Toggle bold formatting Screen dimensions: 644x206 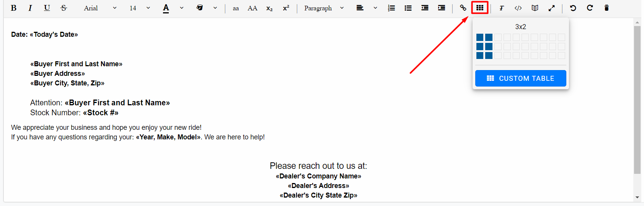coord(14,8)
